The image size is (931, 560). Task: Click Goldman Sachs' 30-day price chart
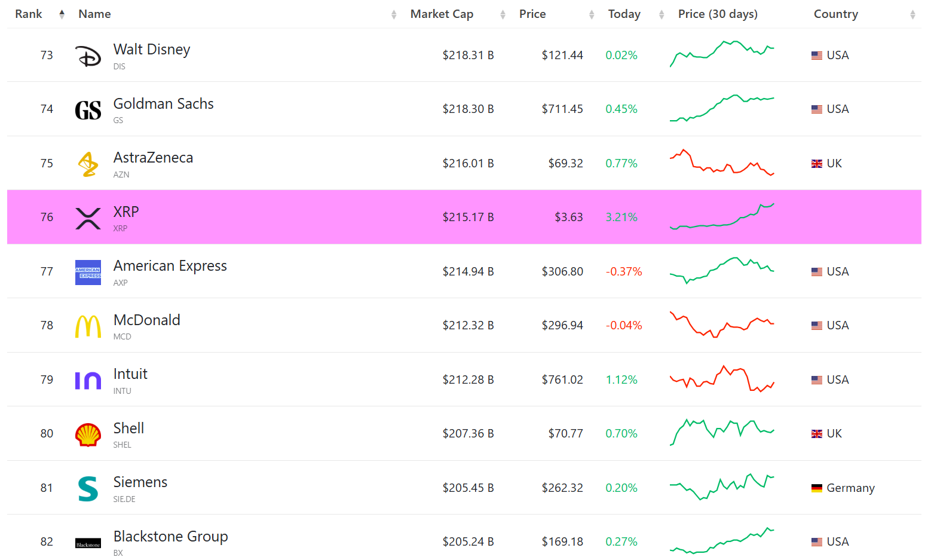(x=722, y=108)
